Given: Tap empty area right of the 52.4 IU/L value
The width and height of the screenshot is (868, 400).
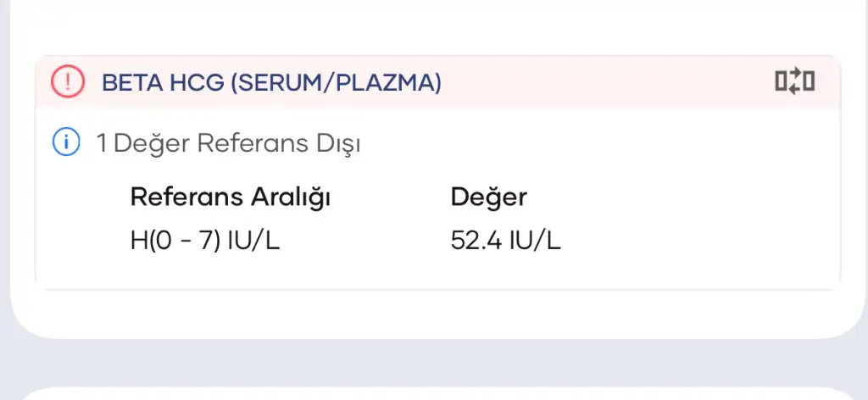Looking at the screenshot, I should point(695,241).
